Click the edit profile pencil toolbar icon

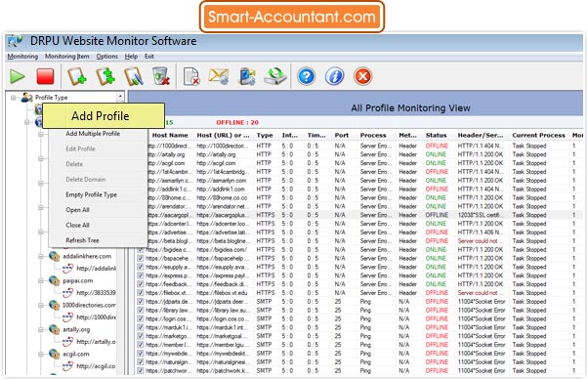[134, 76]
